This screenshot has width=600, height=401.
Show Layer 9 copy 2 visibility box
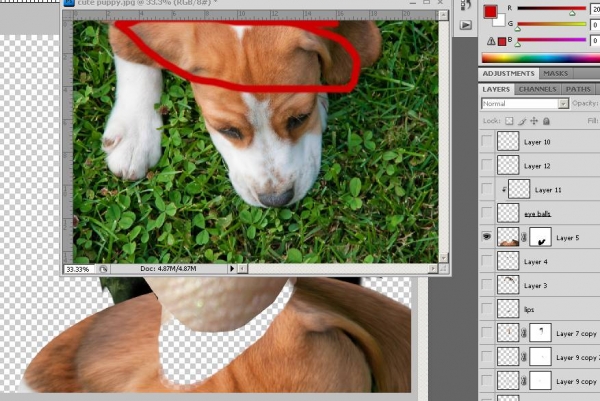tap(487, 357)
